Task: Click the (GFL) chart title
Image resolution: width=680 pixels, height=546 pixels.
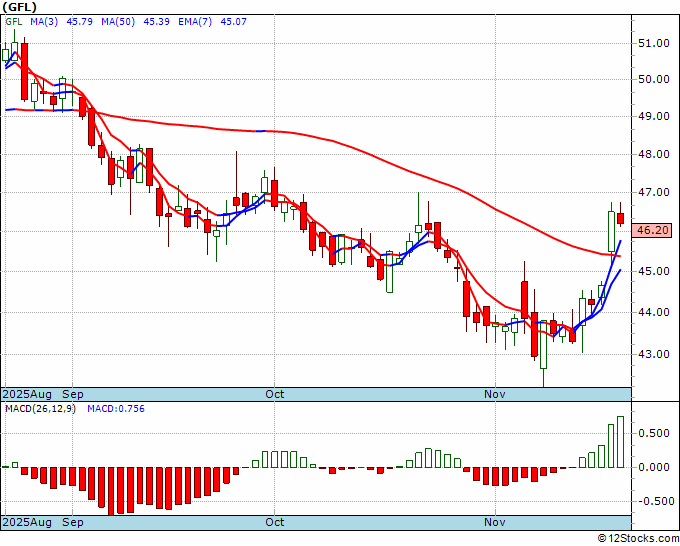Action: 20,7
